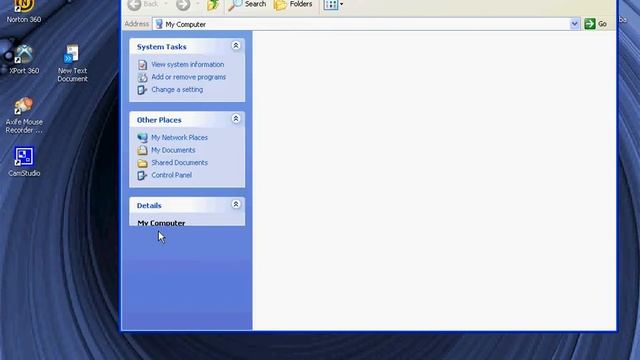The height and width of the screenshot is (360, 640).
Task: Click the View system information icon
Action: [142, 64]
